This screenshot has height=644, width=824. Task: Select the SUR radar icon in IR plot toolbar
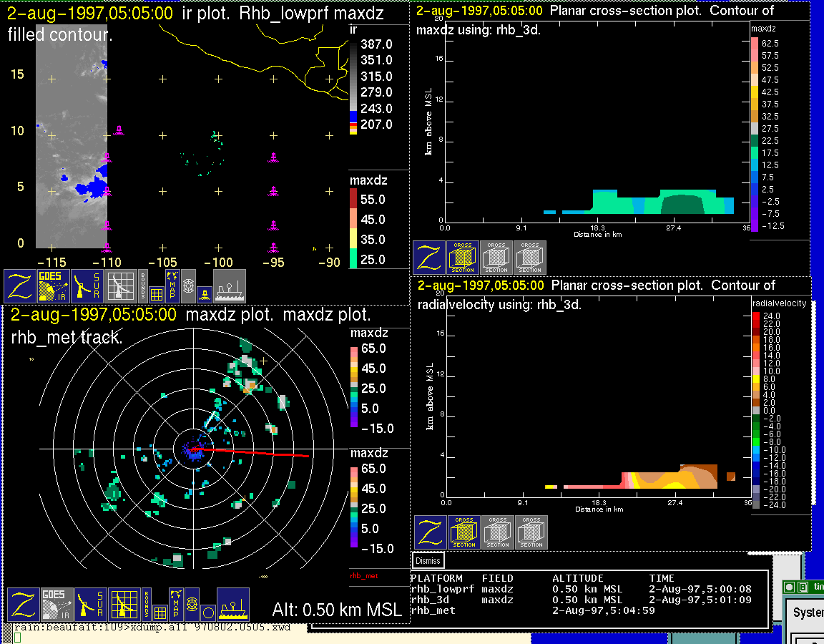click(87, 286)
